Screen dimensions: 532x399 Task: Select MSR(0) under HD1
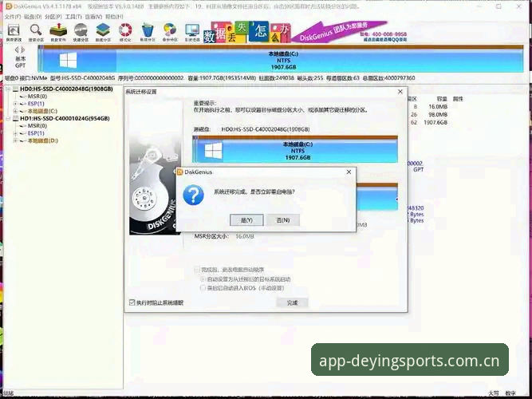tap(37, 126)
